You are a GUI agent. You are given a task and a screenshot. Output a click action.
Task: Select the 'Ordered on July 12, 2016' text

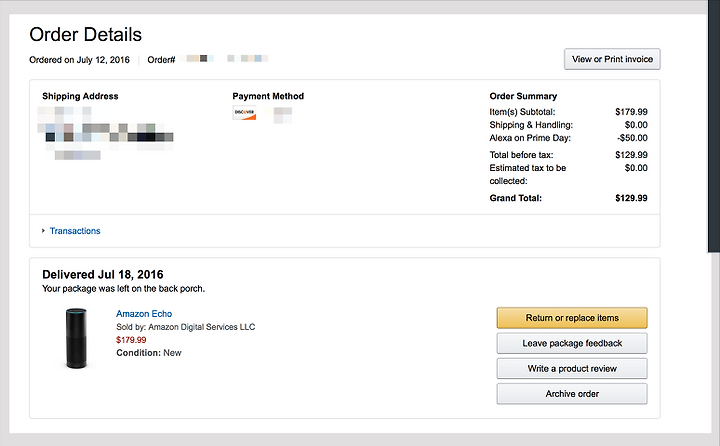79,60
